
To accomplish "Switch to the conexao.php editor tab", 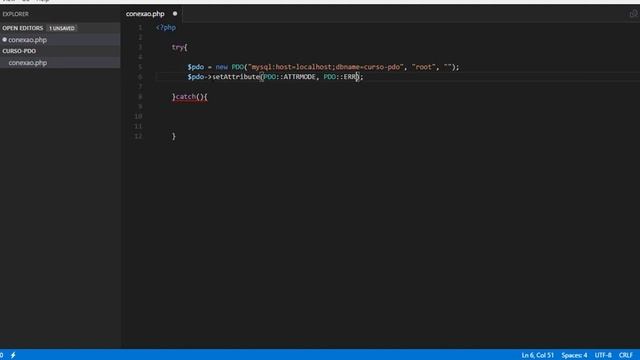I will 145,14.
